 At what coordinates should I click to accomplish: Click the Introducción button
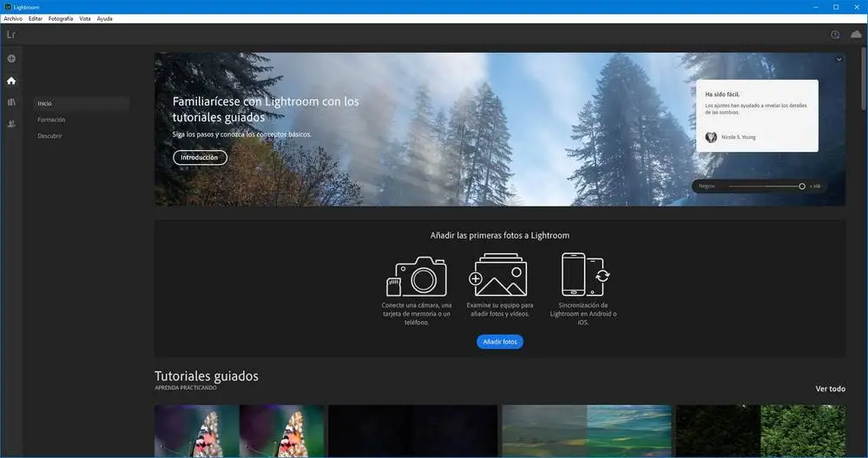click(x=200, y=158)
